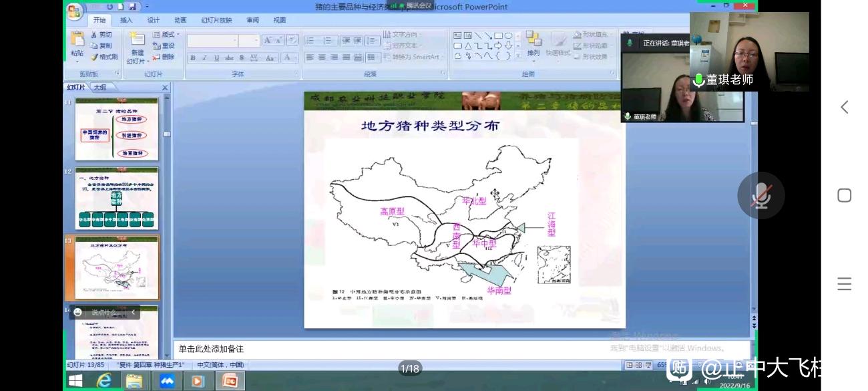Toggle bold formatting
The width and height of the screenshot is (868, 391).
(193, 58)
